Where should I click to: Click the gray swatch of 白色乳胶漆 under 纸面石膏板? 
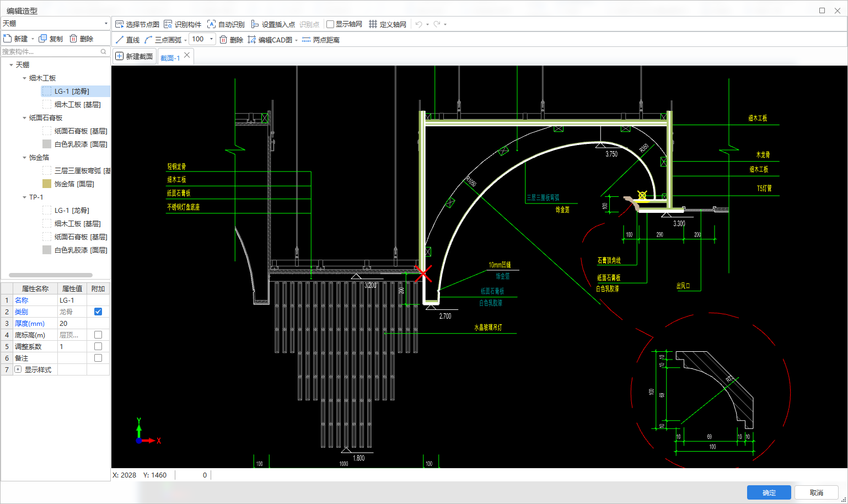47,144
